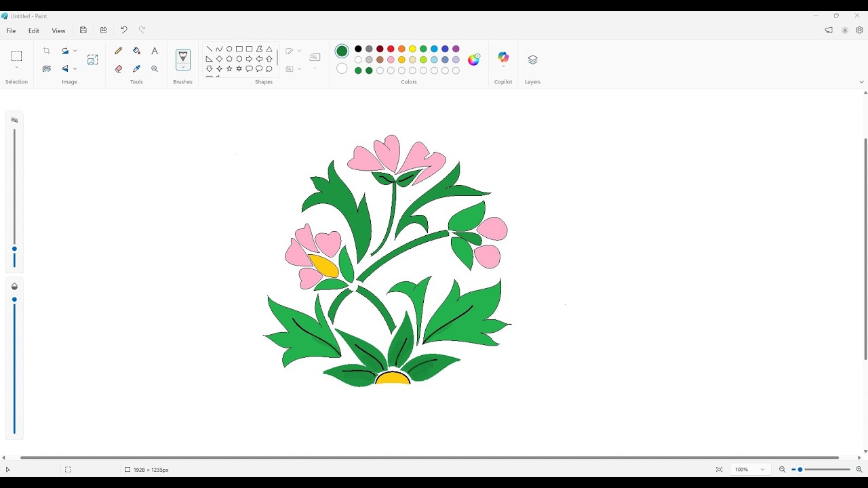Image resolution: width=868 pixels, height=488 pixels.
Task: Select the Text tool
Action: pyautogui.click(x=155, y=51)
